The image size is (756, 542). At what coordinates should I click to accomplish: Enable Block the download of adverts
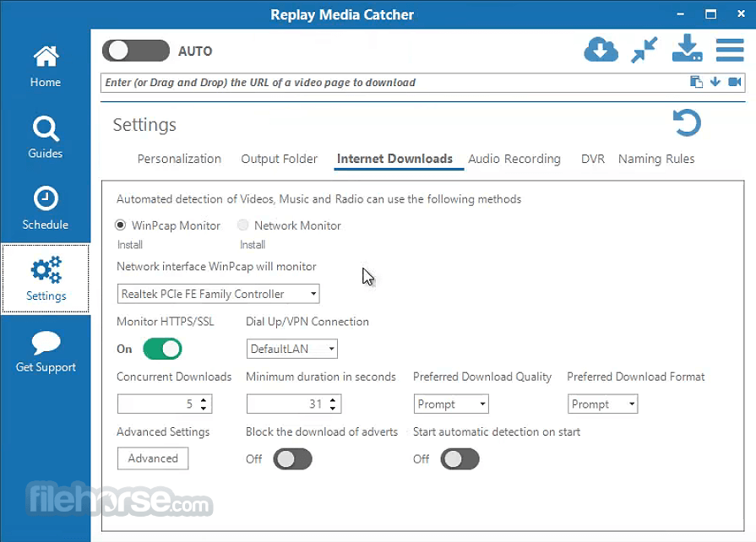click(x=292, y=459)
